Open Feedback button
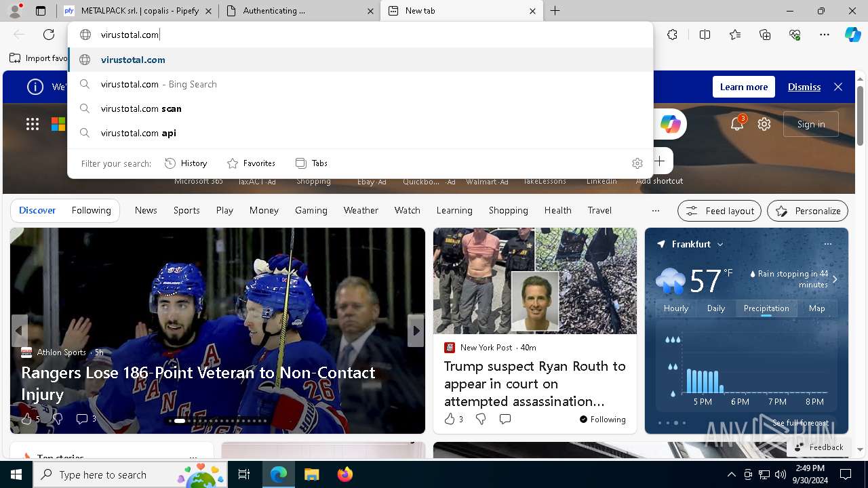Screen dimensions: 868x488 point(818,447)
